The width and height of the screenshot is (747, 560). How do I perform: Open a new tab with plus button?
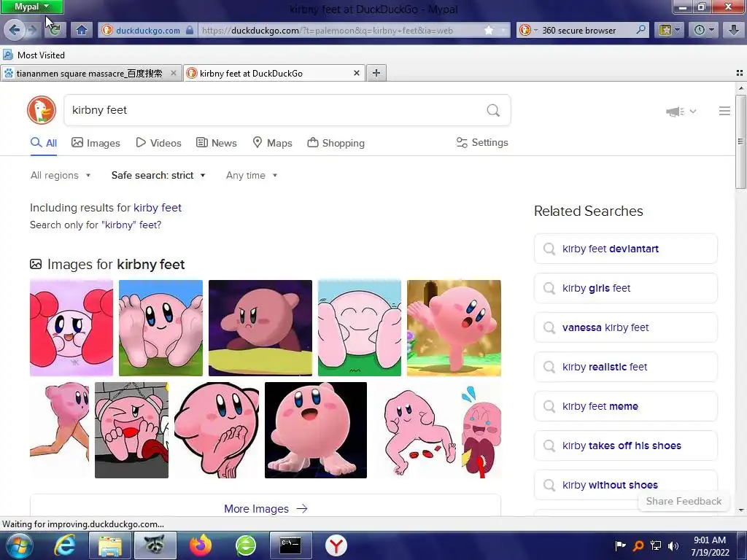376,73
